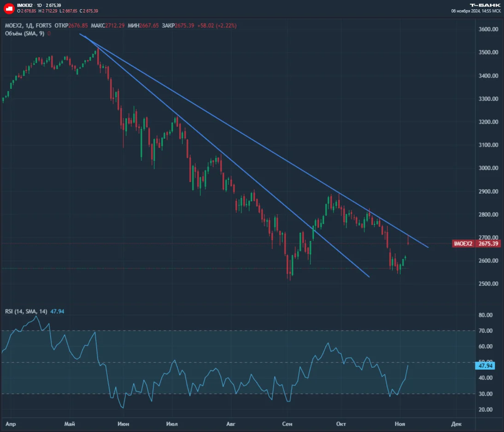Click the T-БАНК logo
The height and width of the screenshot is (432, 504).
[x=485, y=5]
